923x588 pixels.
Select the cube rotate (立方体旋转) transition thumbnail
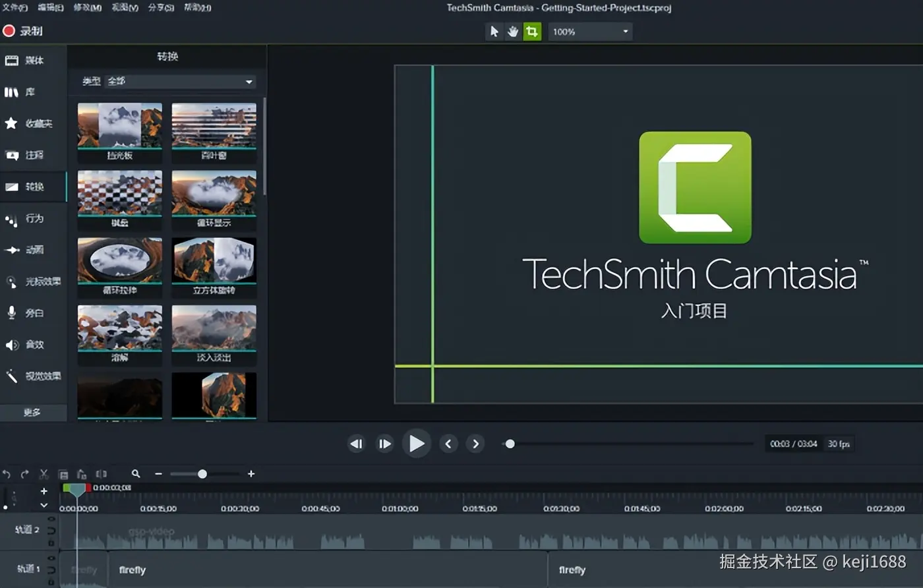pyautogui.click(x=214, y=260)
